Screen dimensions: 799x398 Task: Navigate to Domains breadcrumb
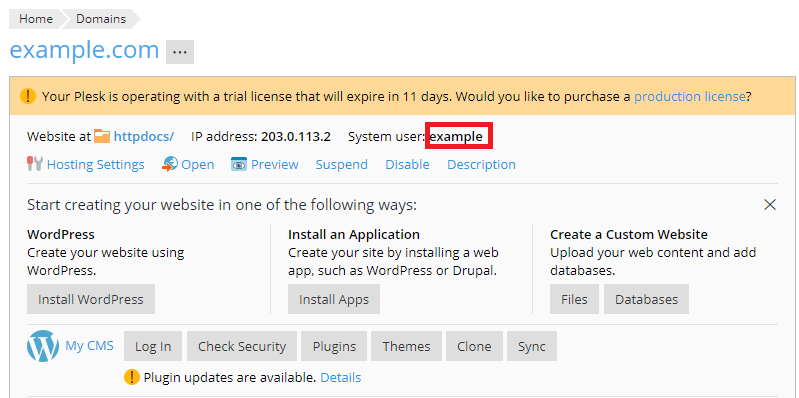click(101, 19)
